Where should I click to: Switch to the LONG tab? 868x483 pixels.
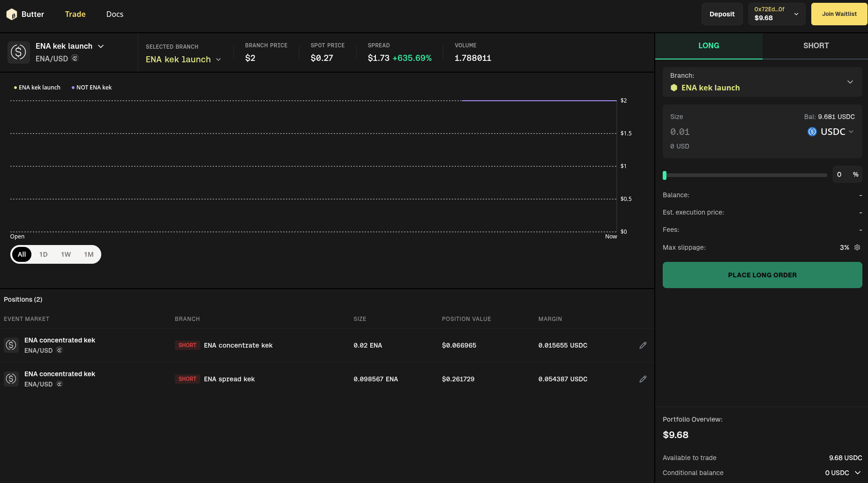click(709, 46)
